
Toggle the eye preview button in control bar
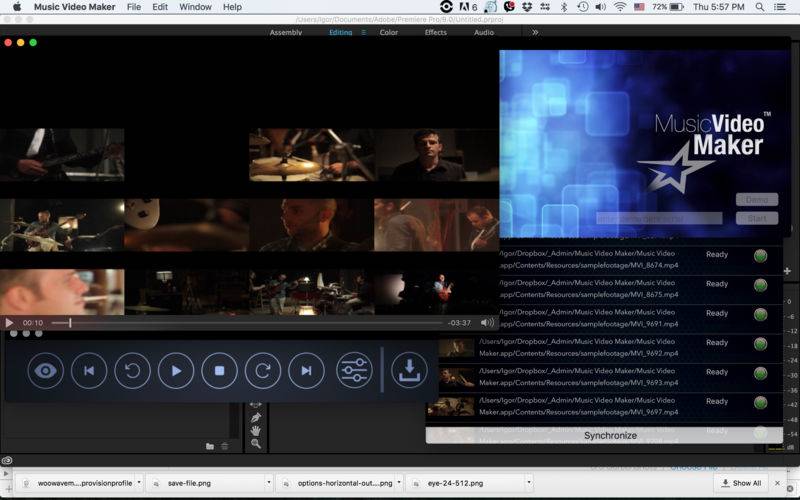45,371
